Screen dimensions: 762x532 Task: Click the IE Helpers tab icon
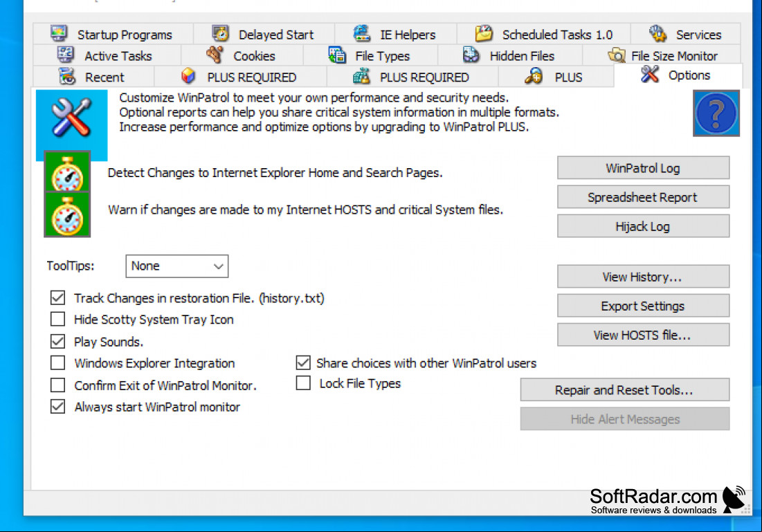click(x=361, y=33)
